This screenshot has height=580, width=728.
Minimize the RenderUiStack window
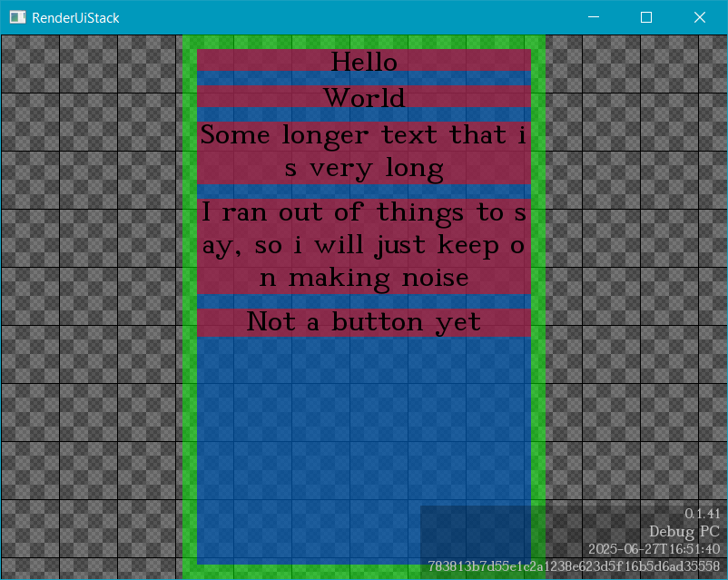point(594,17)
